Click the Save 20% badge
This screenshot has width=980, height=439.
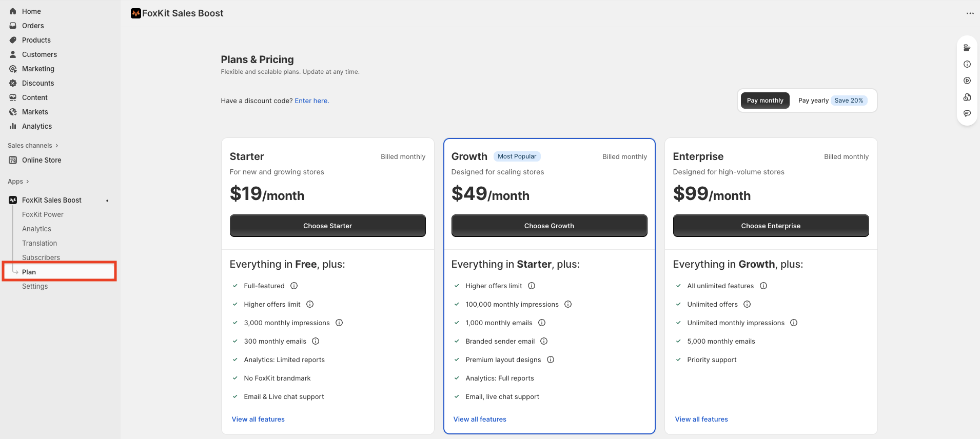[x=849, y=101]
